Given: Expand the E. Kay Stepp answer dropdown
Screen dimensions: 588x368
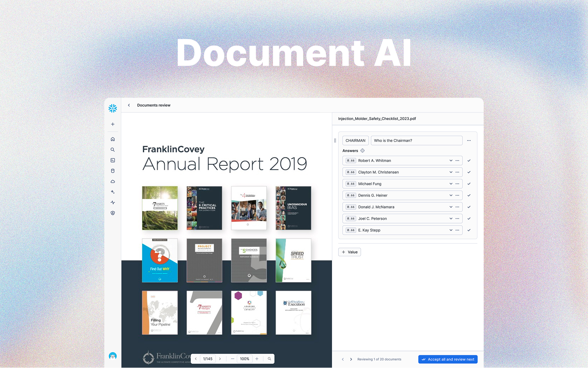Looking at the screenshot, I should click(451, 230).
